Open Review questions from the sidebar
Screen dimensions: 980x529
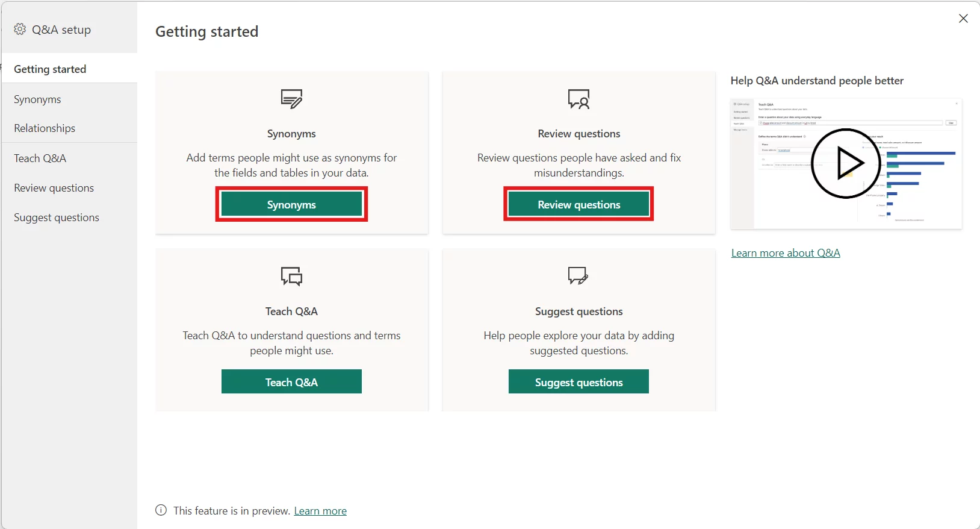(54, 188)
